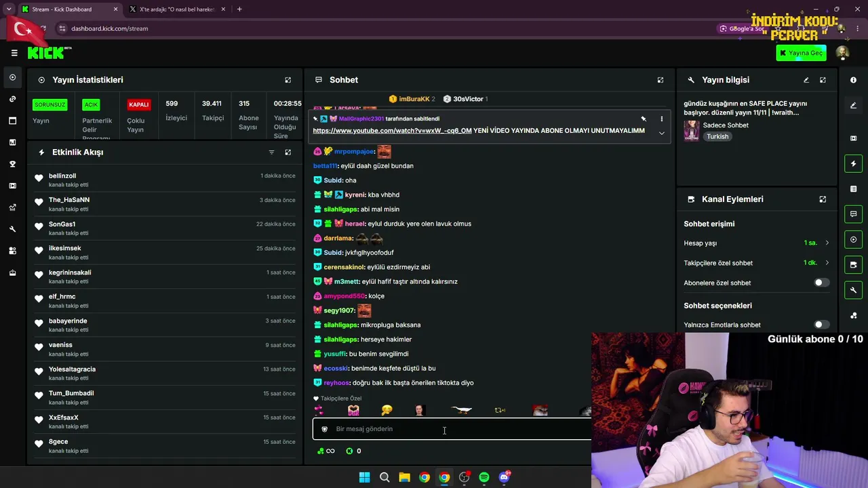Click the Yayına Geç button
Image resolution: width=868 pixels, height=488 pixels.
(801, 53)
